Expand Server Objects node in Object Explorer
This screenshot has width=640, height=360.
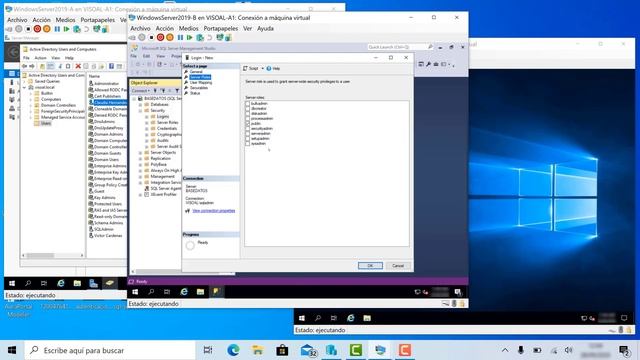click(x=140, y=153)
